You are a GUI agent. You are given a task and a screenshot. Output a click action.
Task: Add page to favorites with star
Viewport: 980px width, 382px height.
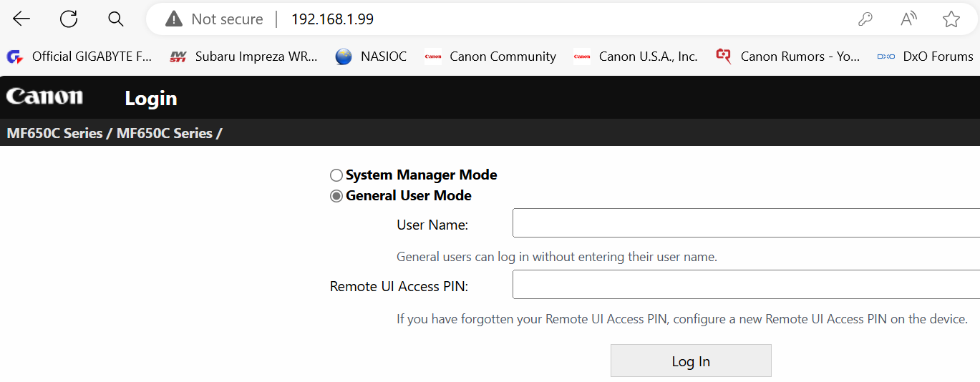point(951,19)
